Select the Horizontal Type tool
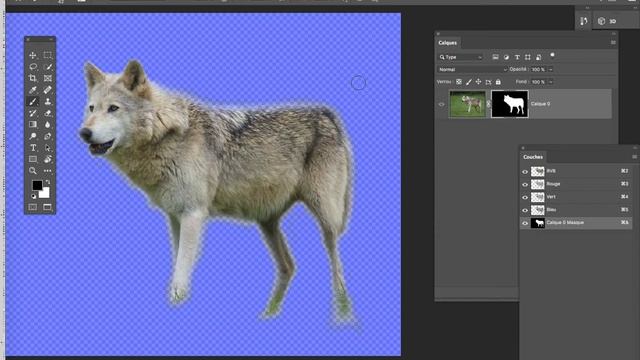 point(33,148)
